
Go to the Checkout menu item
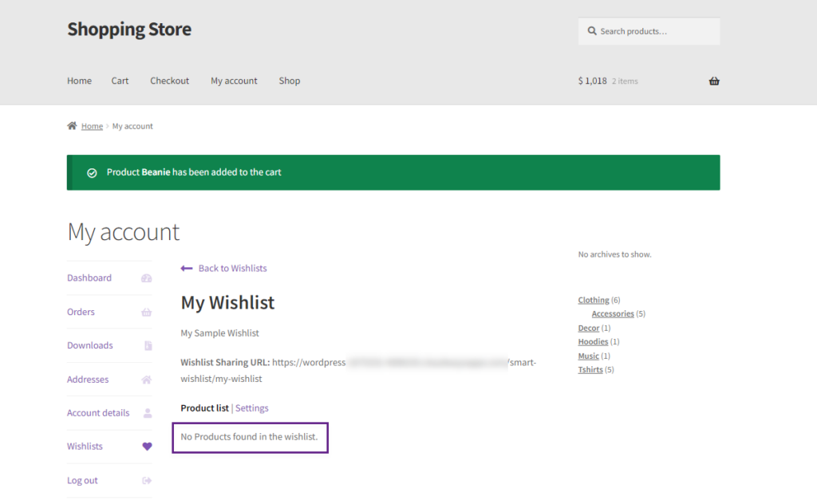click(x=169, y=81)
